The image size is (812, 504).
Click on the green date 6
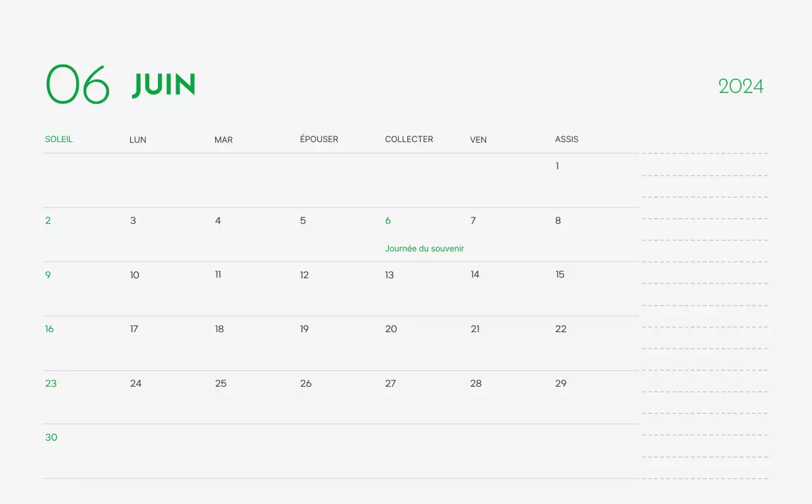point(388,221)
